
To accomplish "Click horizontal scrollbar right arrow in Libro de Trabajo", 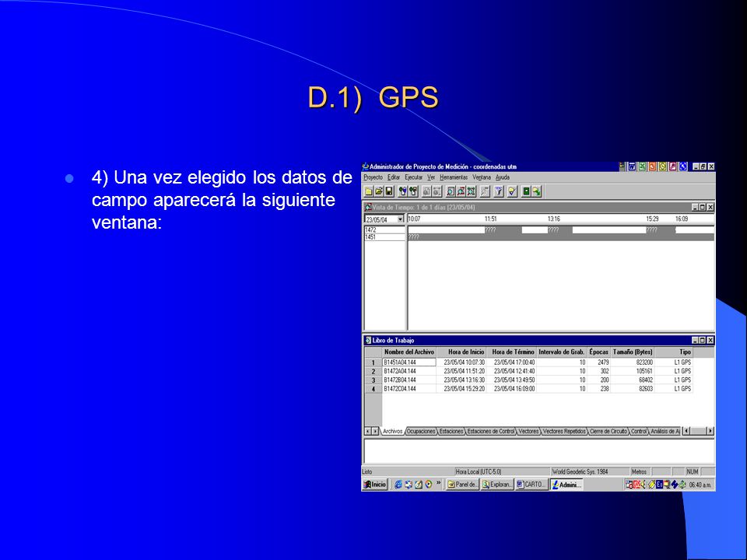I will coord(710,431).
